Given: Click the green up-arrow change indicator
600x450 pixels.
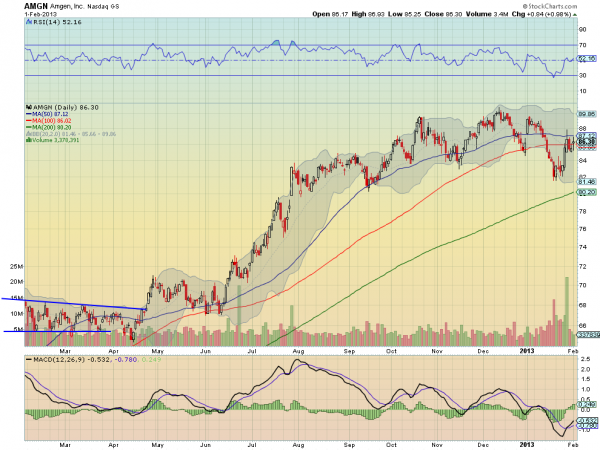Looking at the screenshot, I should [x=575, y=15].
